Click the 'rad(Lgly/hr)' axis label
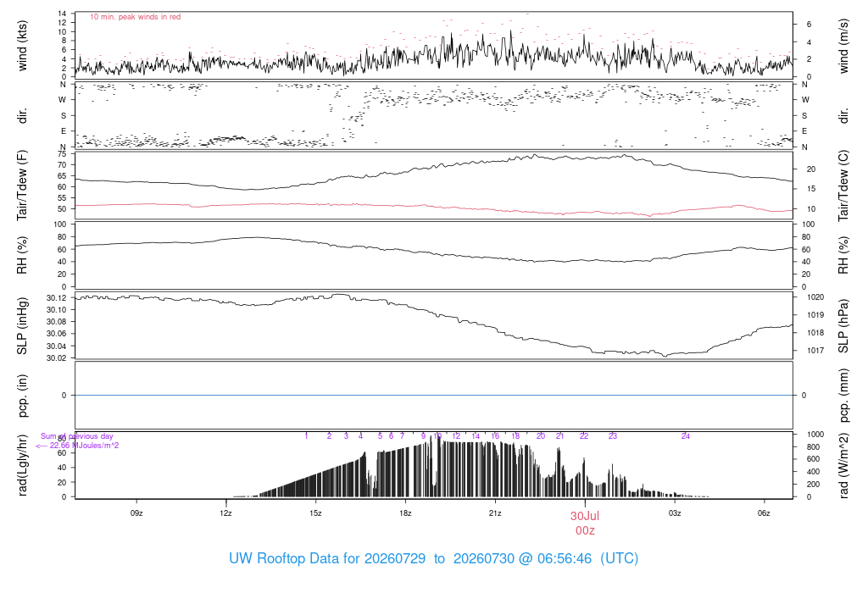 tap(22, 465)
